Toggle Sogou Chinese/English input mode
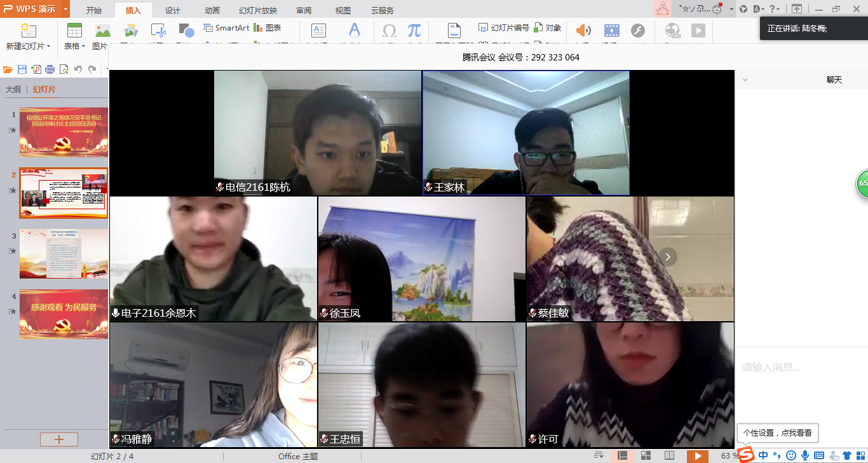The height and width of the screenshot is (463, 868). [x=763, y=455]
